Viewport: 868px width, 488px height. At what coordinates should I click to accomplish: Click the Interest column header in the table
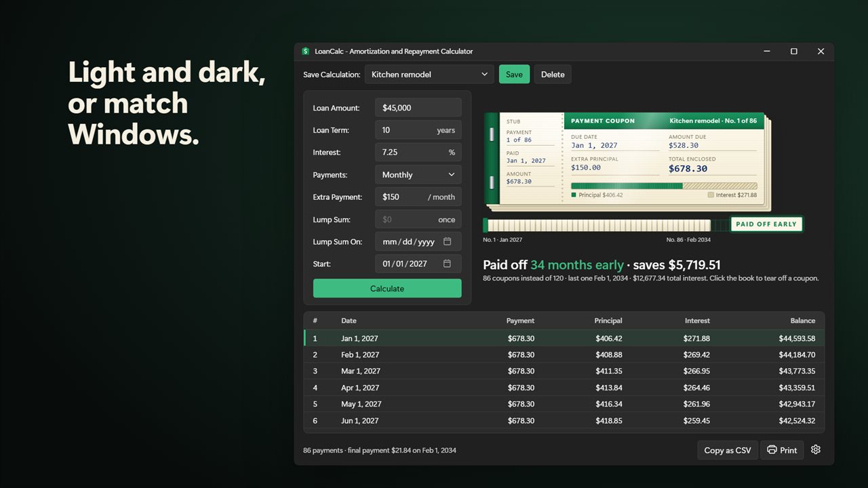click(x=697, y=321)
